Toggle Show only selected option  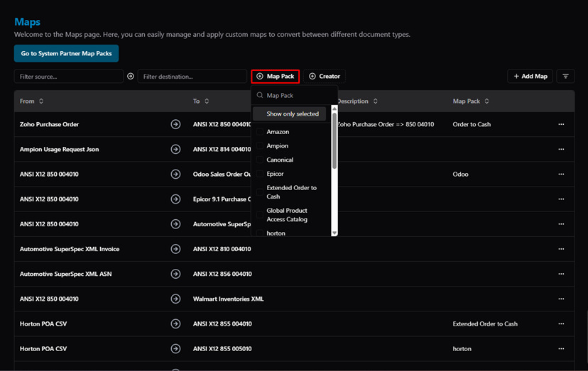click(x=289, y=114)
